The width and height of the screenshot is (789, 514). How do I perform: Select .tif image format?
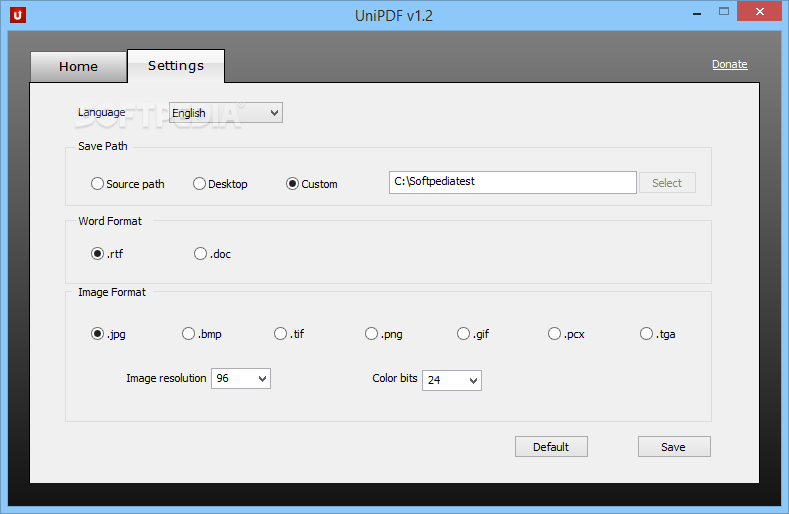pos(289,334)
